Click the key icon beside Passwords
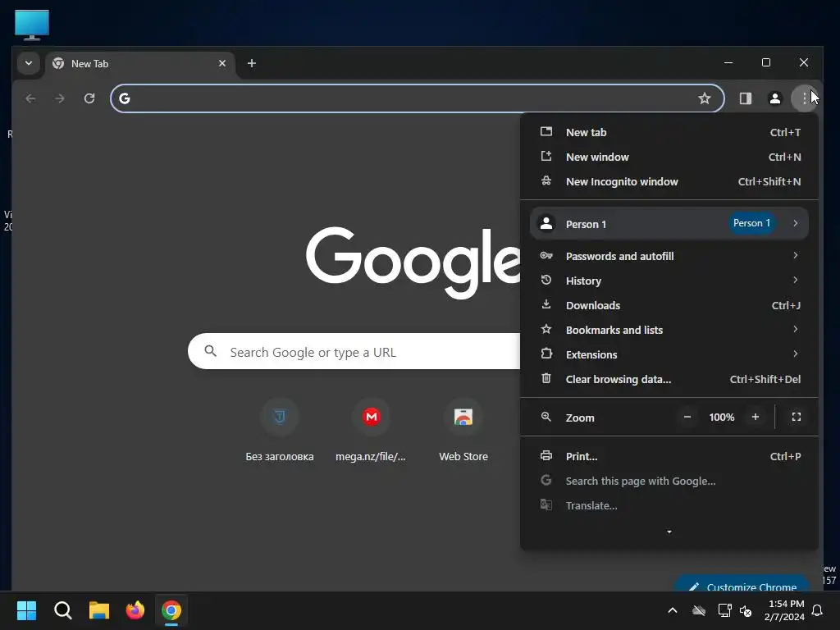This screenshot has width=840, height=630. click(x=546, y=256)
